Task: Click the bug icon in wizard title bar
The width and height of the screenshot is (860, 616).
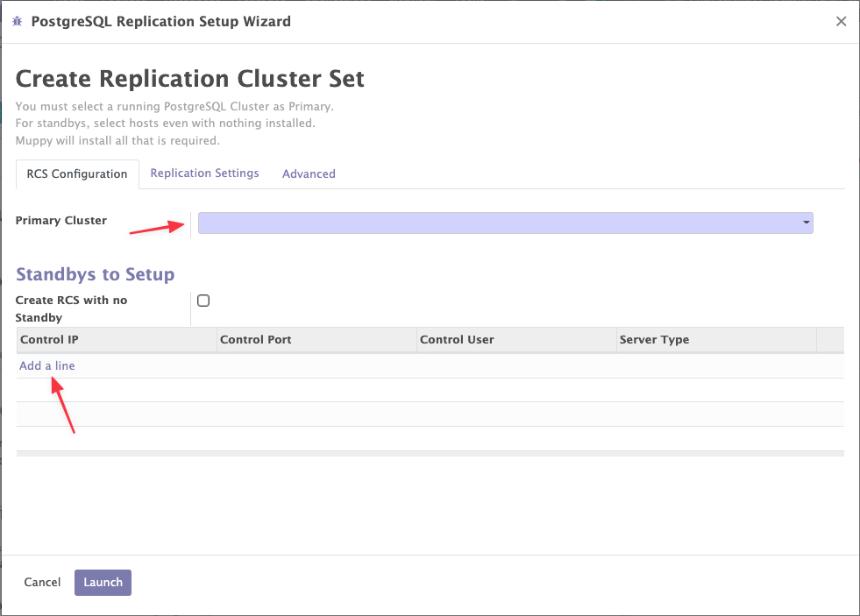Action: 17,21
